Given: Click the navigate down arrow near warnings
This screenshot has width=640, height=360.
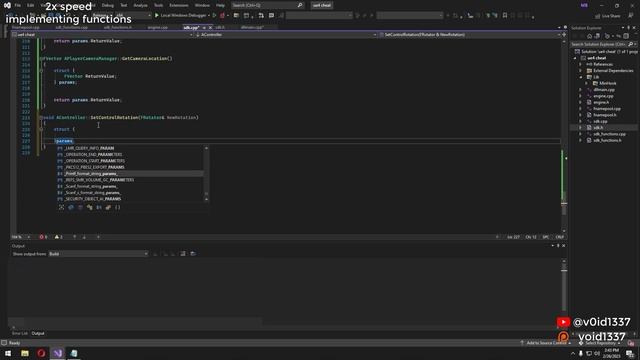Looking at the screenshot, I should click(x=84, y=237).
